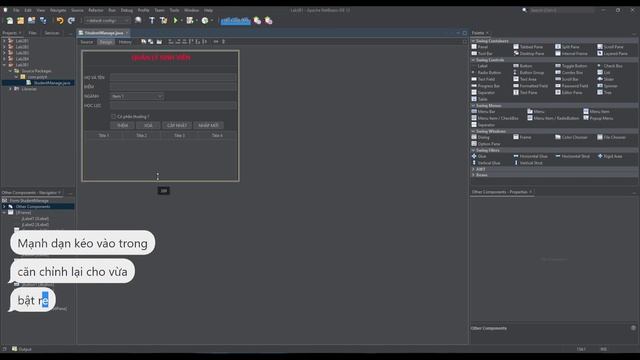This screenshot has width=640, height=360.
Task: Switch to the Source view tab
Action: pos(87,42)
